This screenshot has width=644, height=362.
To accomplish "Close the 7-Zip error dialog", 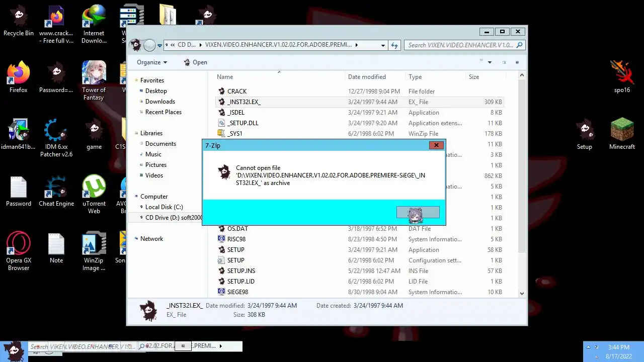I will (x=436, y=145).
